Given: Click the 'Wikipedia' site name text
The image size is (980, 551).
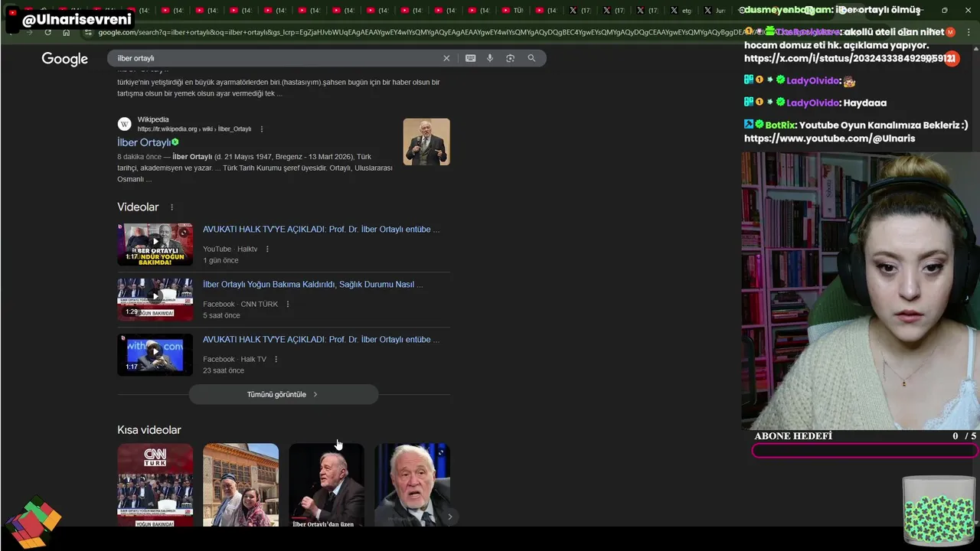Looking at the screenshot, I should (153, 119).
